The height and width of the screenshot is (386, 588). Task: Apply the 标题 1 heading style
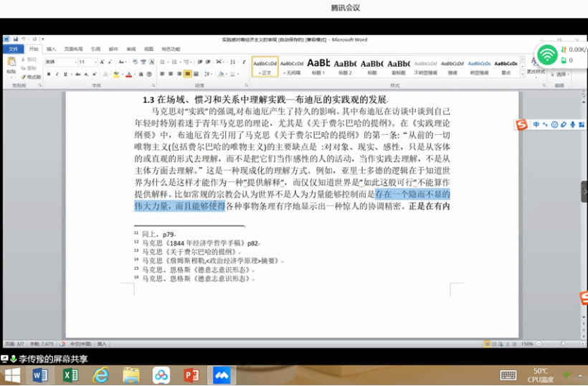(318, 67)
